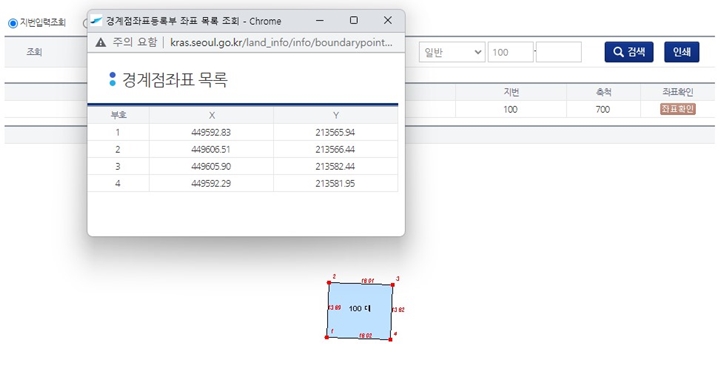
Task: Click the magnifier icon in the 검색 button
Action: 619,52
